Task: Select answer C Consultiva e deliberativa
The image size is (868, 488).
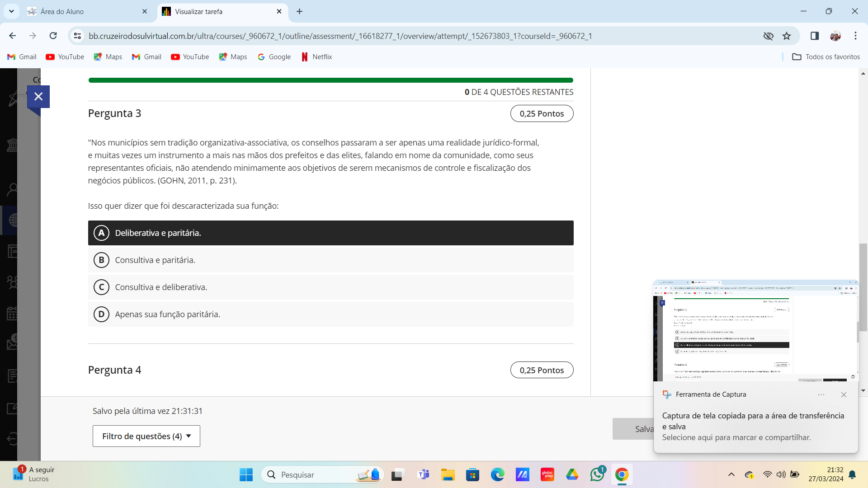Action: tap(330, 287)
